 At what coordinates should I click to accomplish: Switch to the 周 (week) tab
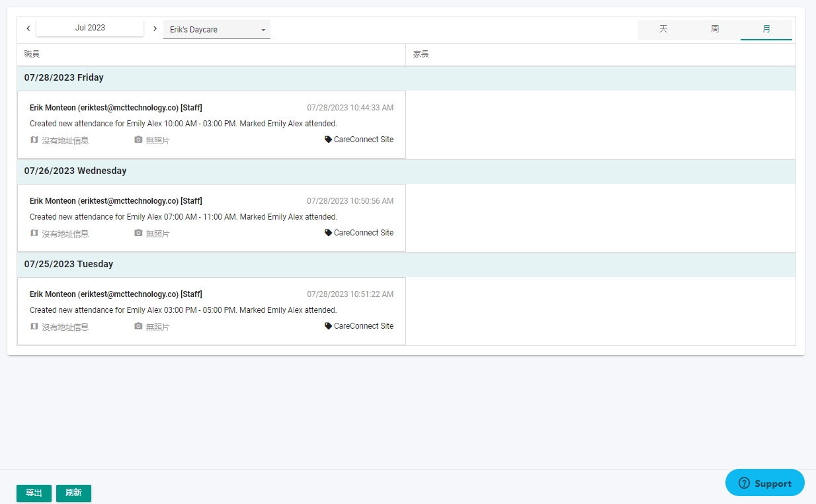[715, 29]
